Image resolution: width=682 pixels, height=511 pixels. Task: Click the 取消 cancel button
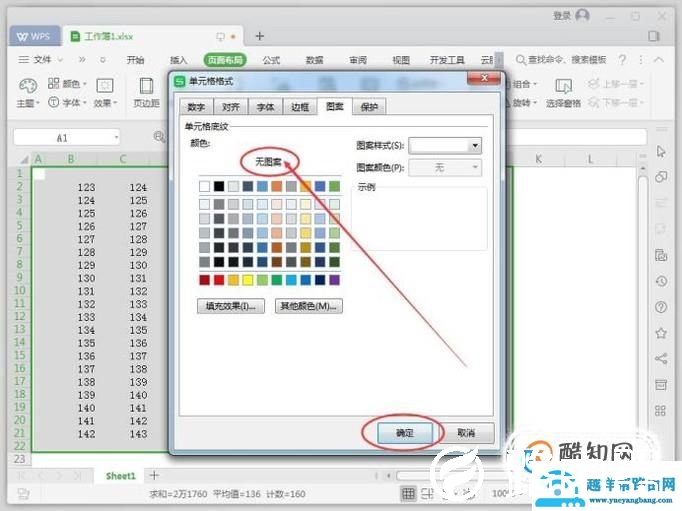[466, 433]
